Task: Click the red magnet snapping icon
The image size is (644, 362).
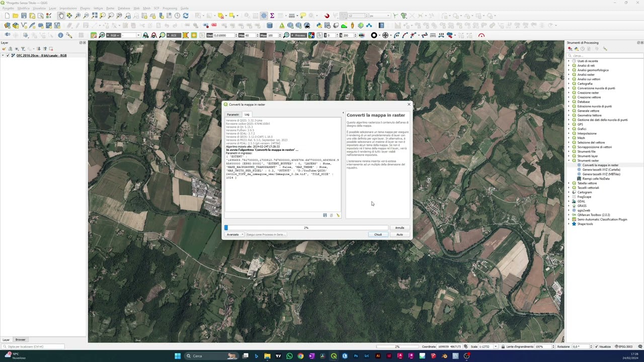Action: [327, 16]
